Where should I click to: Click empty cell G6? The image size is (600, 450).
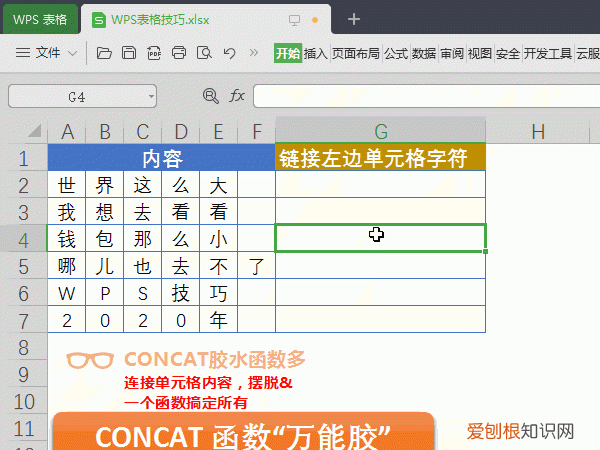381,293
